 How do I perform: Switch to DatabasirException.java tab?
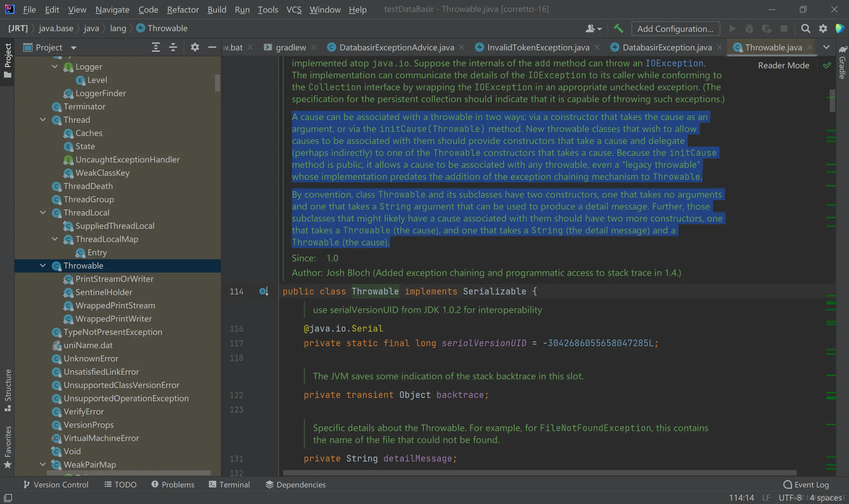[x=667, y=47]
